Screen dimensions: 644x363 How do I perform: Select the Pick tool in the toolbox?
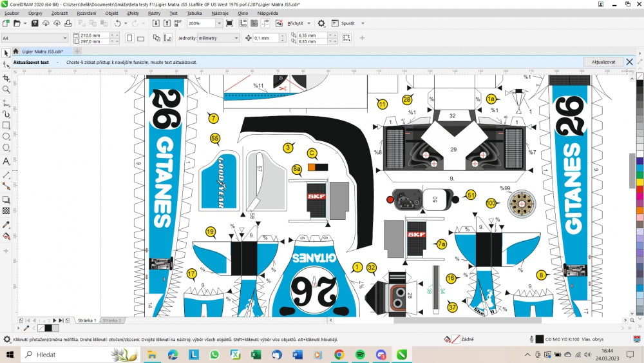click(x=6, y=53)
